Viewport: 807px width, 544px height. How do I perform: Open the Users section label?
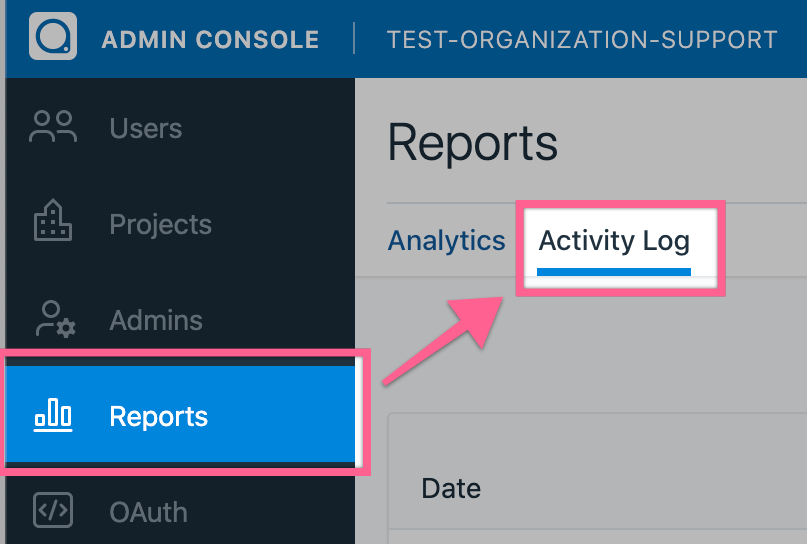tap(146, 128)
